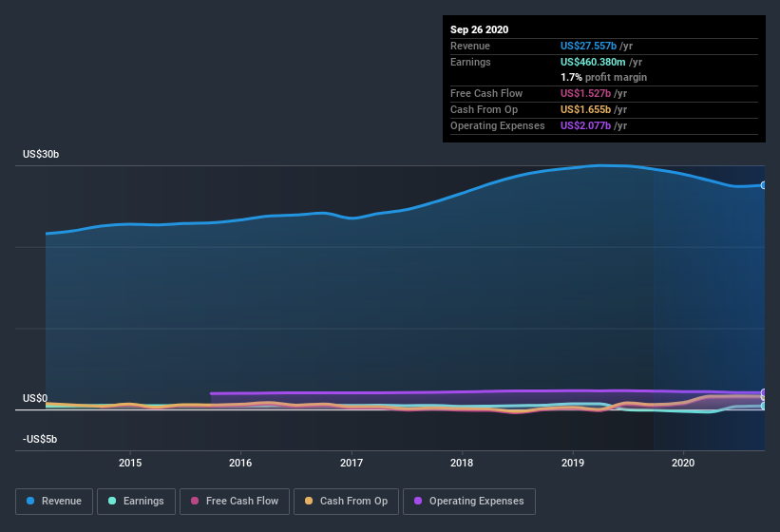Toggle the Cash From Op legend series
This screenshot has height=532, width=780.
[x=346, y=502]
